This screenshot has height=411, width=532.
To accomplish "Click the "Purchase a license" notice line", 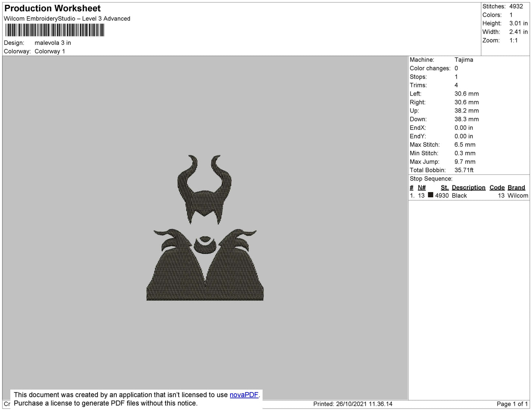I will [106, 403].
